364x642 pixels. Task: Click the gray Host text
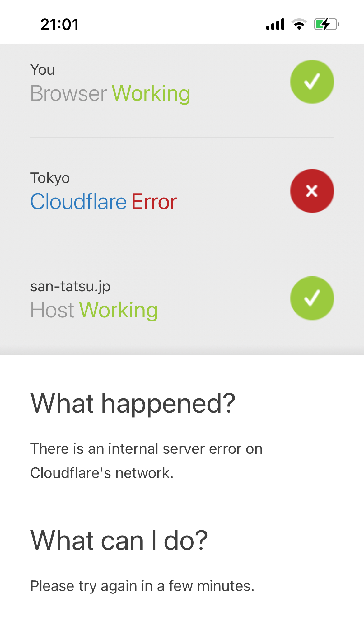(52, 310)
